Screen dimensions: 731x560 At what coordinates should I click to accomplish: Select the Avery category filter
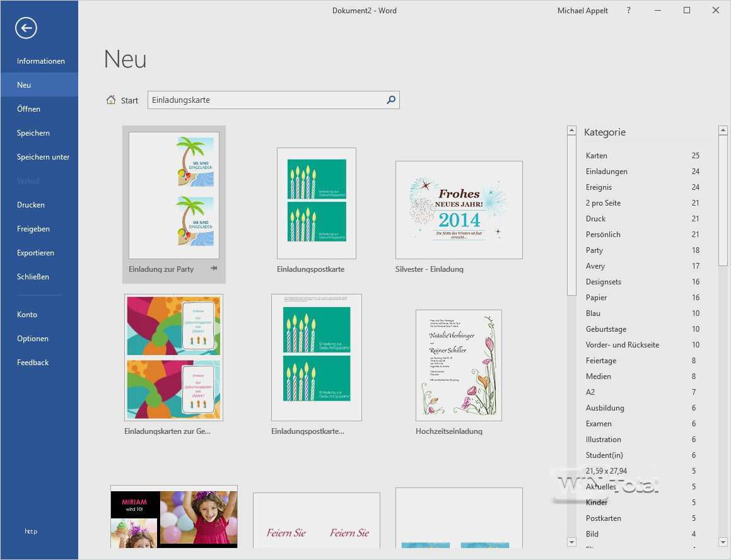(595, 266)
